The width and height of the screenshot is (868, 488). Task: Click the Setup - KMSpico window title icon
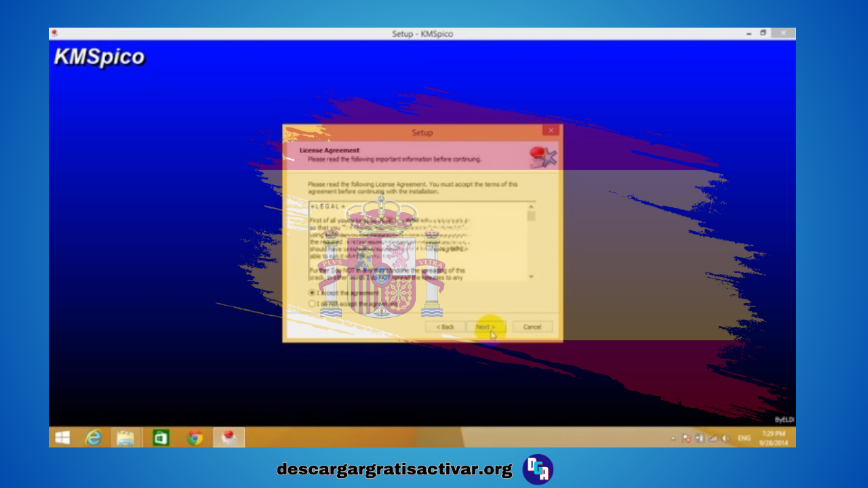(x=54, y=33)
